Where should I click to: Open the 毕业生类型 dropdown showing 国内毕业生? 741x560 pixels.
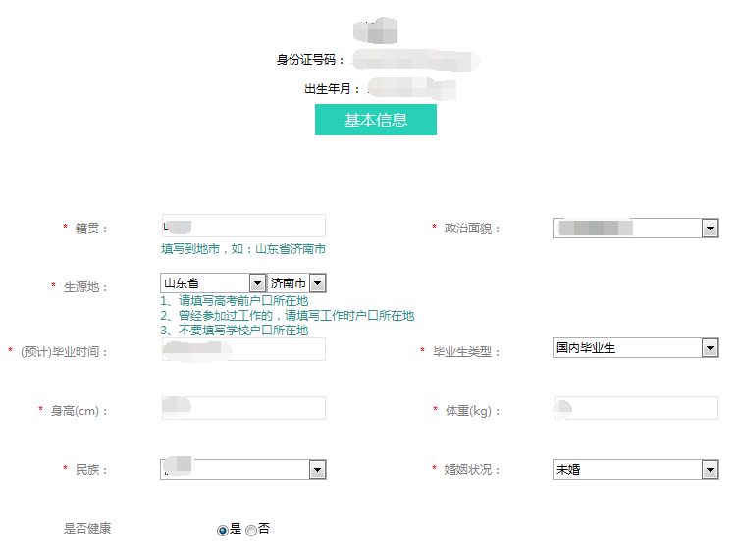click(635, 348)
